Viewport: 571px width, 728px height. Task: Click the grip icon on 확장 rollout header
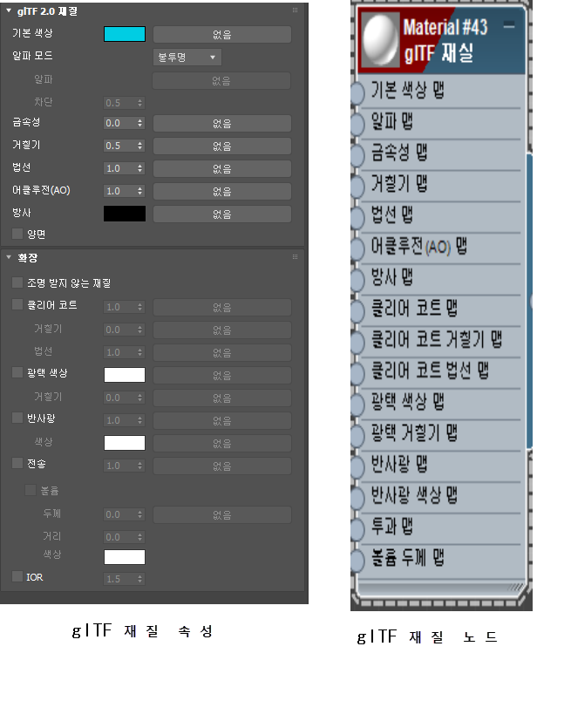[x=295, y=256]
